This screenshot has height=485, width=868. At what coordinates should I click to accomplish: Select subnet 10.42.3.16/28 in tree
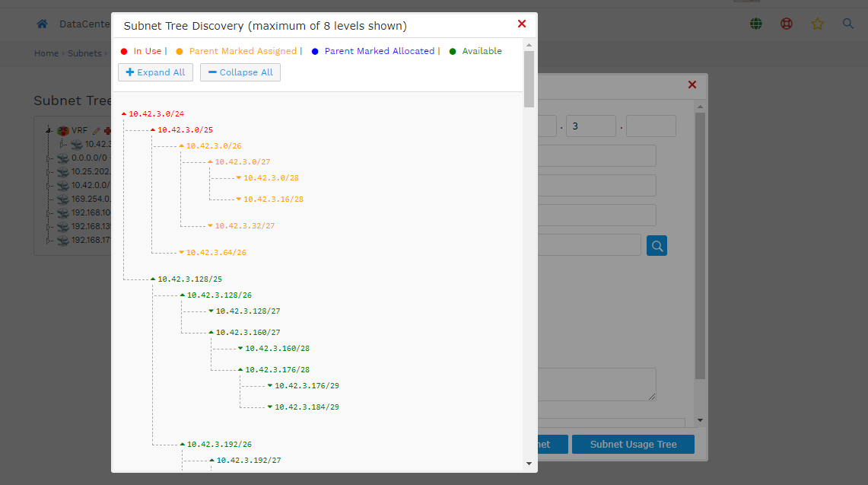tap(273, 199)
